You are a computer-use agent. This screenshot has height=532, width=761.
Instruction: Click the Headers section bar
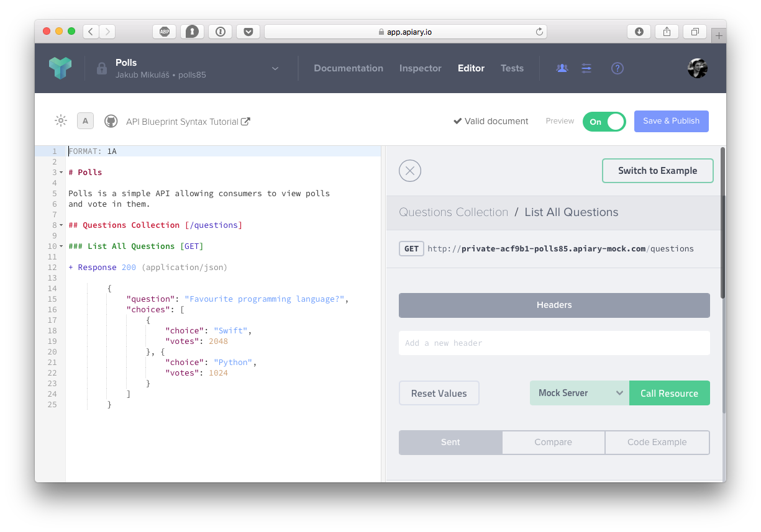pyautogui.click(x=554, y=305)
